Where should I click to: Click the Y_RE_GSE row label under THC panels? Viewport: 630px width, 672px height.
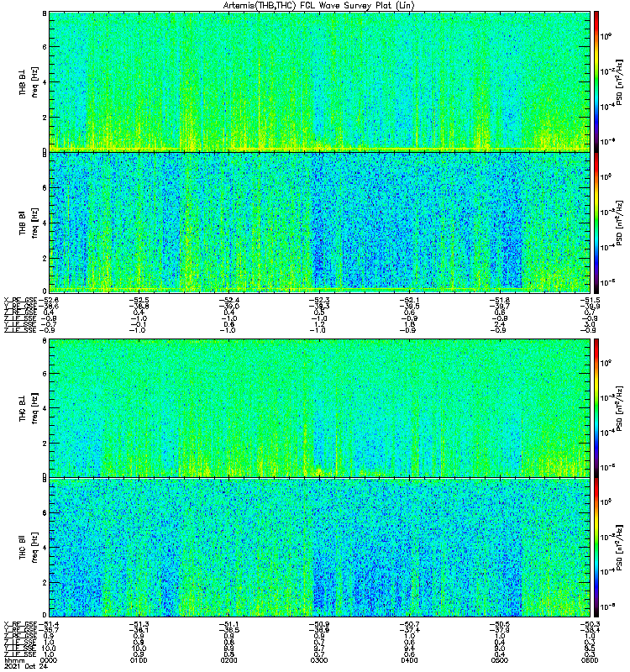tap(20, 630)
